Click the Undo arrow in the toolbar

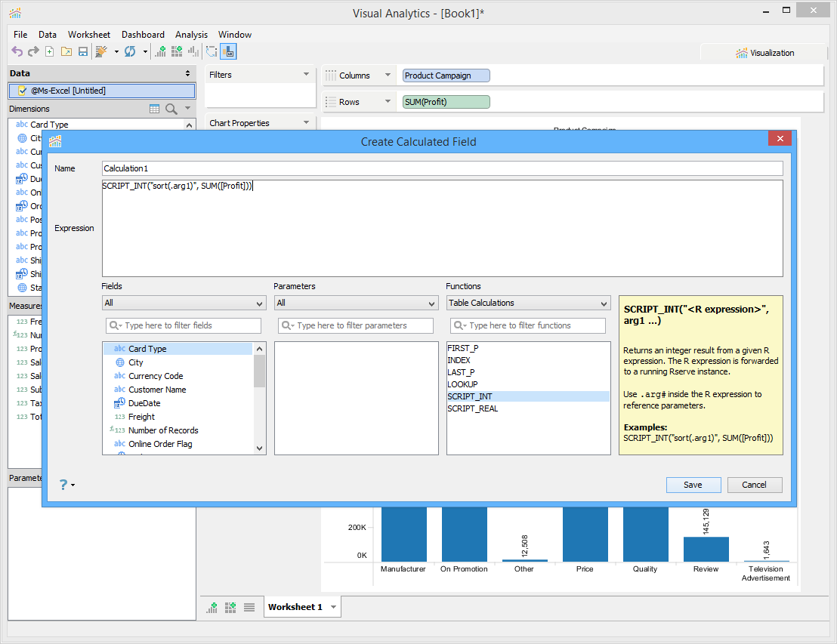coord(17,51)
